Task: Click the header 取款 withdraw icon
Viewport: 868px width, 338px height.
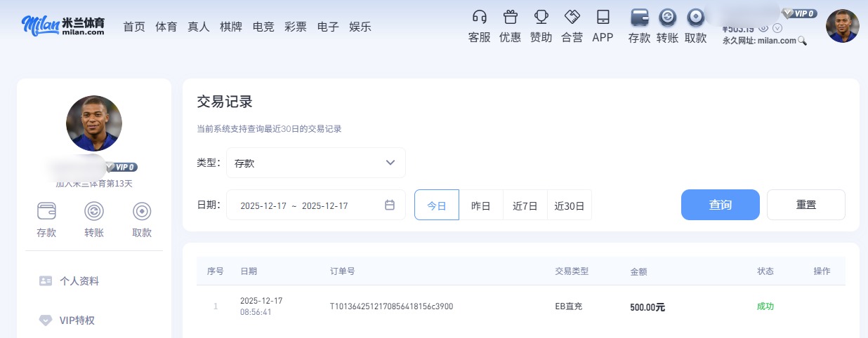Action: [695, 17]
